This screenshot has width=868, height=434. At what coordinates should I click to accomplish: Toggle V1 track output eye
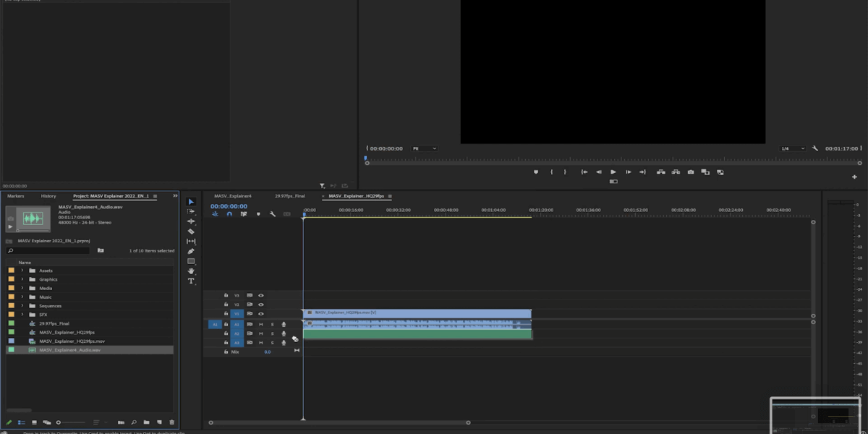(261, 314)
